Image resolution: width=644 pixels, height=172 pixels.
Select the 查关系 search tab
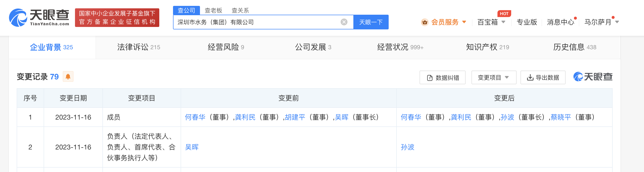[240, 10]
